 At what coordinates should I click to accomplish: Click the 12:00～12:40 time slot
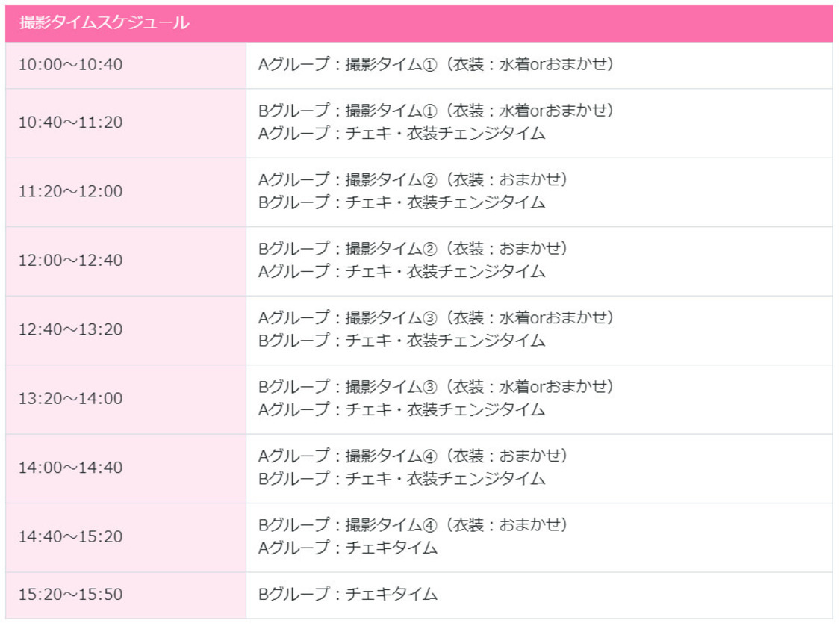[71, 261]
